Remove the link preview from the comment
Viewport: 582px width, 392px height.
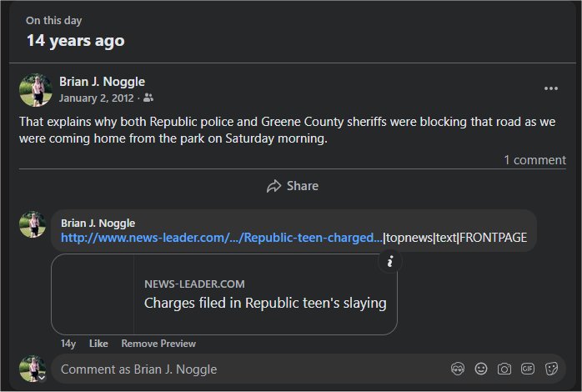click(158, 344)
